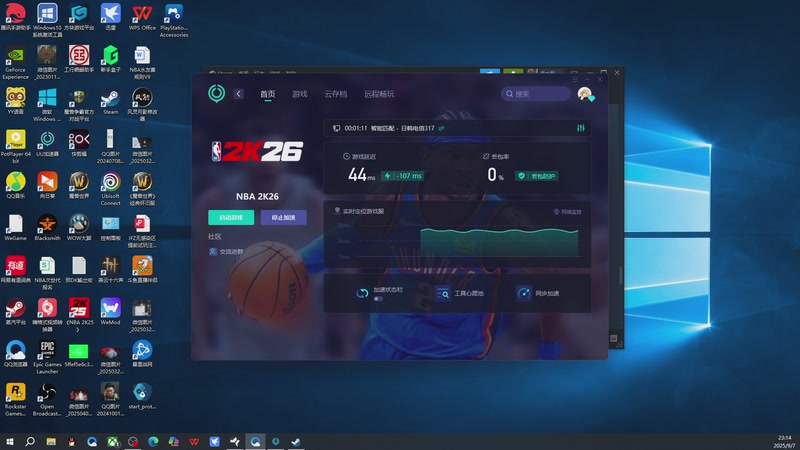
Task: Open PlayStation Accessories desktop icon
Action: pyautogui.click(x=174, y=20)
